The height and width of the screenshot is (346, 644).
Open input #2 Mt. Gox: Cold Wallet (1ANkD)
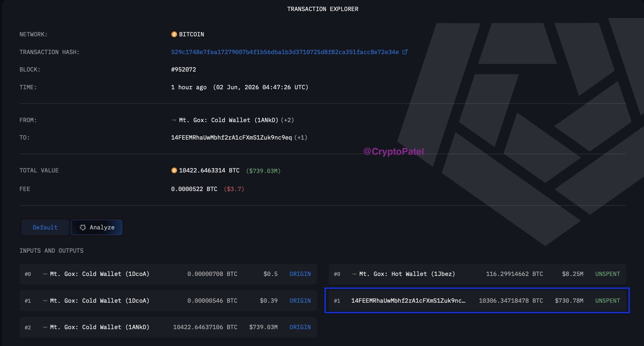(x=100, y=327)
